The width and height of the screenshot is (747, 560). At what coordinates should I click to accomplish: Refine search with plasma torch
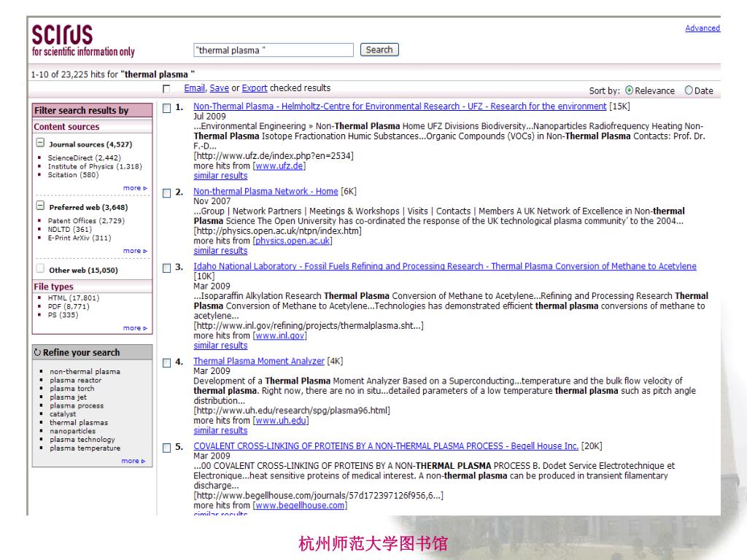point(72,389)
